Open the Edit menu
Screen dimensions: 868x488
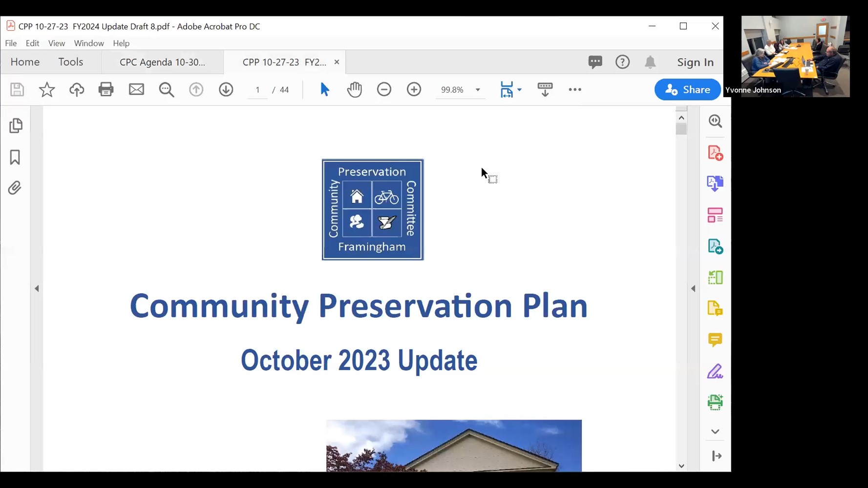pos(32,43)
